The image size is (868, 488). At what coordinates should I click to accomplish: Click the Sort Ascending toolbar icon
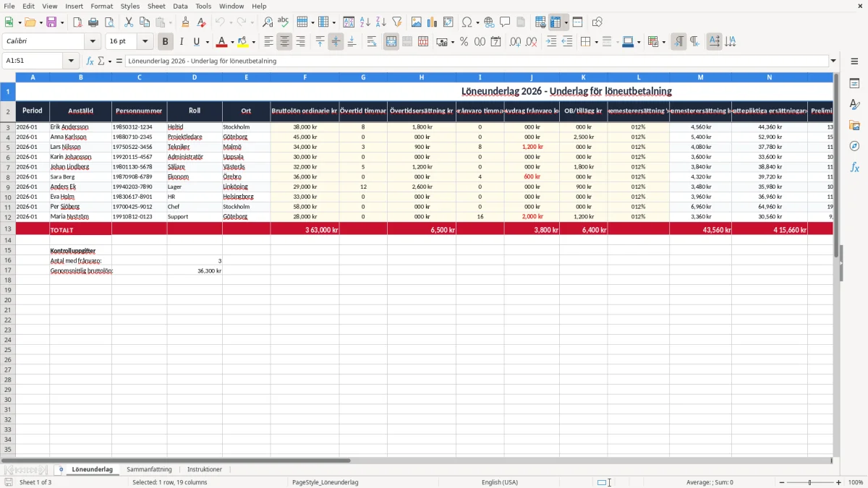click(365, 22)
